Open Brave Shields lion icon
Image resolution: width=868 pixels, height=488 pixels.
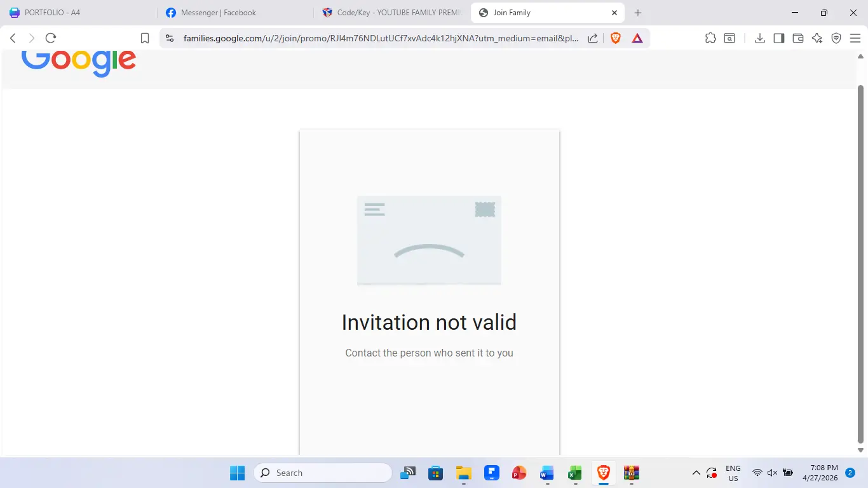click(x=615, y=38)
